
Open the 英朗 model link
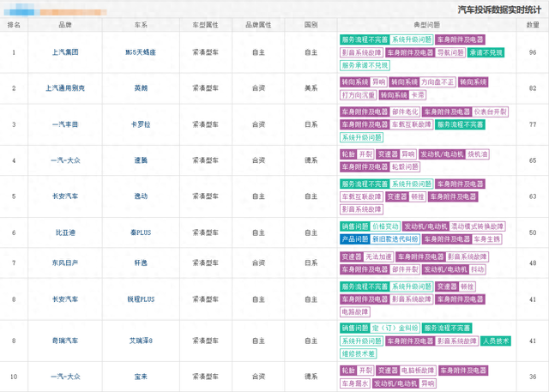click(141, 88)
